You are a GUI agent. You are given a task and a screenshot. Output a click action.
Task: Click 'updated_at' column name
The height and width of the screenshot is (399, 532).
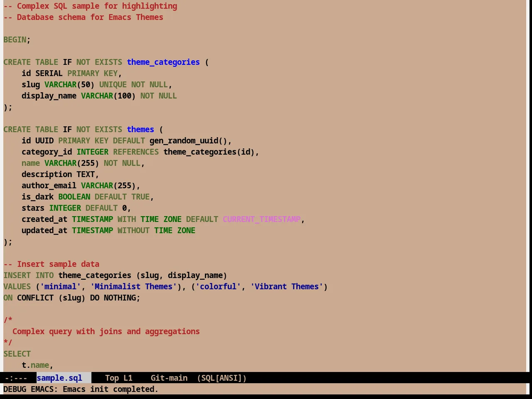point(44,230)
